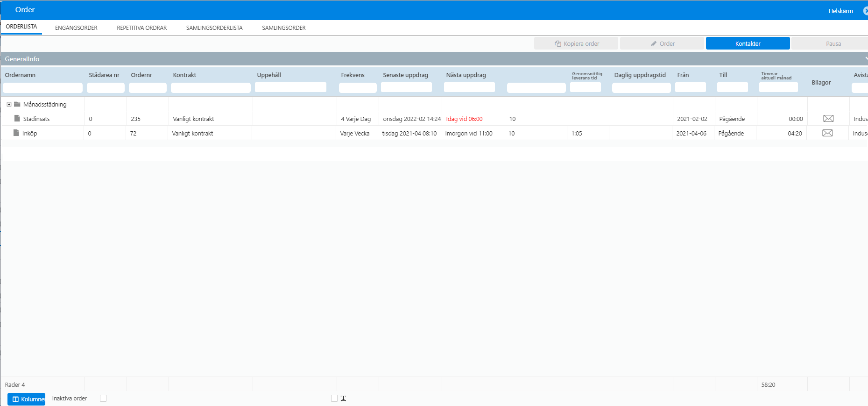The image size is (868, 406).
Task: Sort by the Senaste uppdrag column header
Action: tap(405, 75)
